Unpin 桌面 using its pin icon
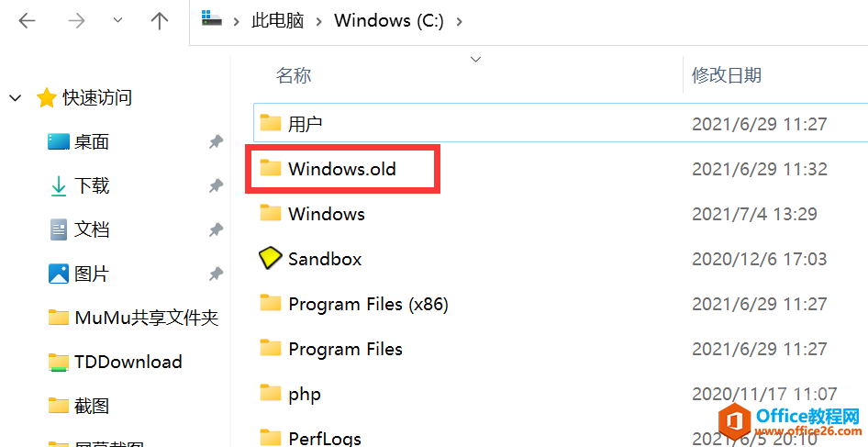 click(x=216, y=141)
